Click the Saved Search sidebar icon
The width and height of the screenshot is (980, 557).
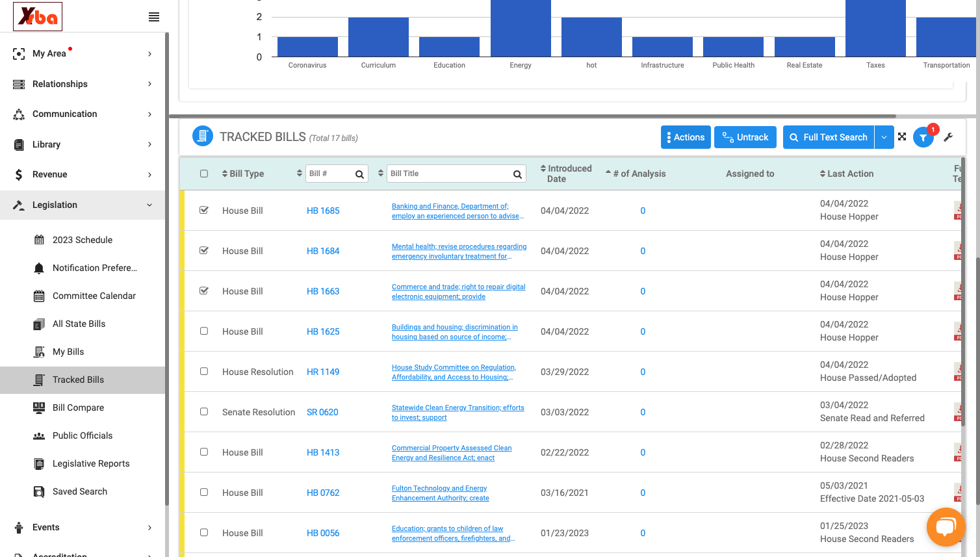tap(39, 492)
